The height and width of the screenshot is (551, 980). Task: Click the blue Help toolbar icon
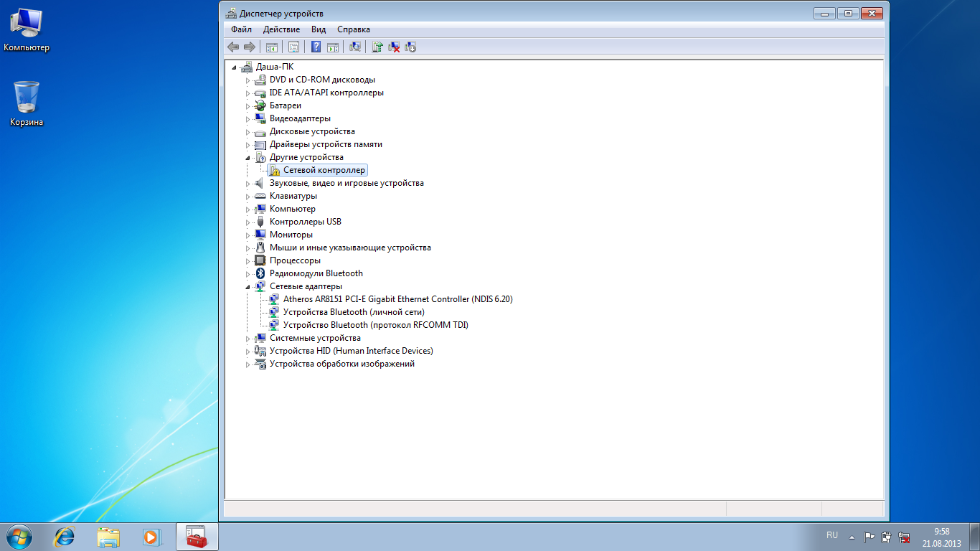point(316,47)
